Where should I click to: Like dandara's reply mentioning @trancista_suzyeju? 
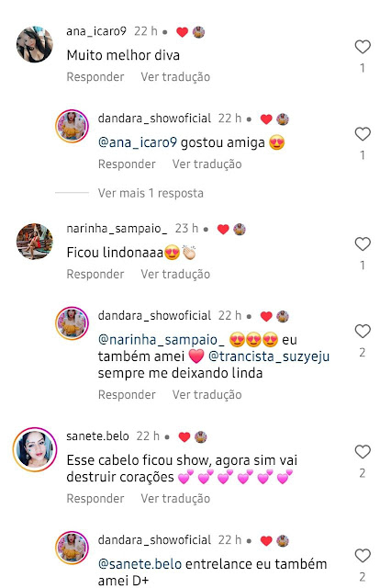tap(363, 332)
